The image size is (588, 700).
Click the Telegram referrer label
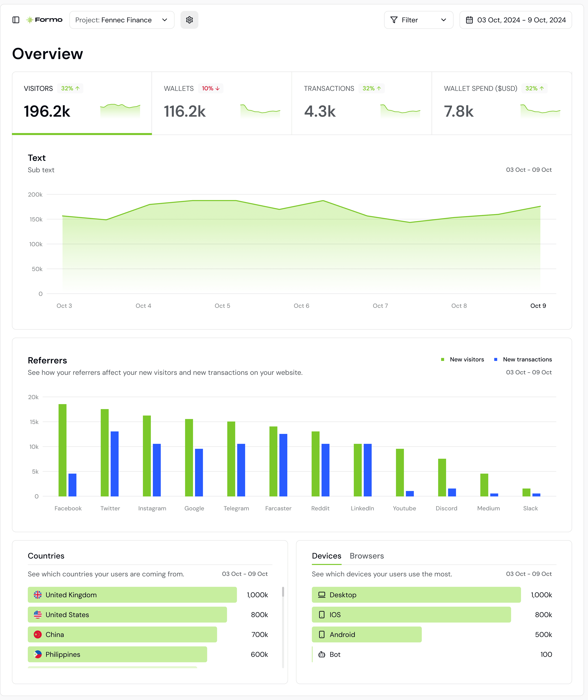(236, 508)
